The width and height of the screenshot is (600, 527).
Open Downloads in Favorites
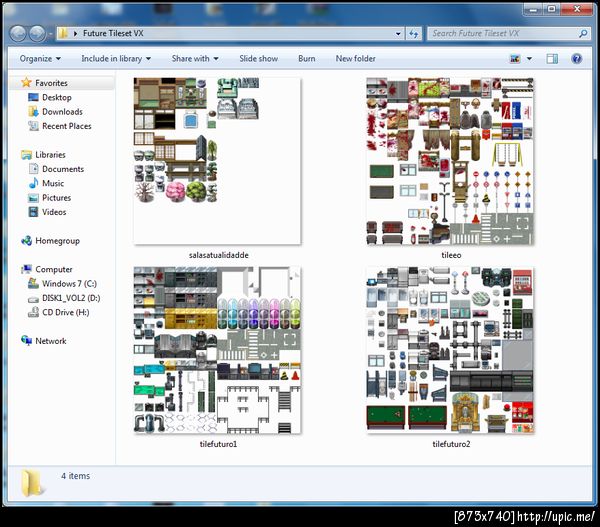pos(62,112)
